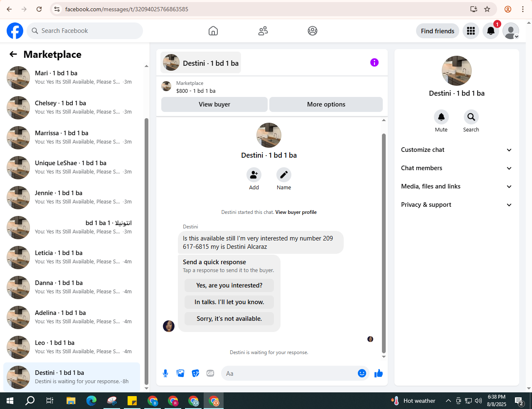
Task: Bookmark this page with the star icon
Action: point(487,9)
